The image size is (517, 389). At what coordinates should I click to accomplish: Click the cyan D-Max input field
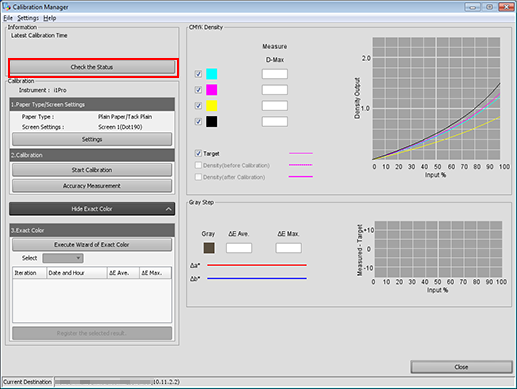(275, 74)
